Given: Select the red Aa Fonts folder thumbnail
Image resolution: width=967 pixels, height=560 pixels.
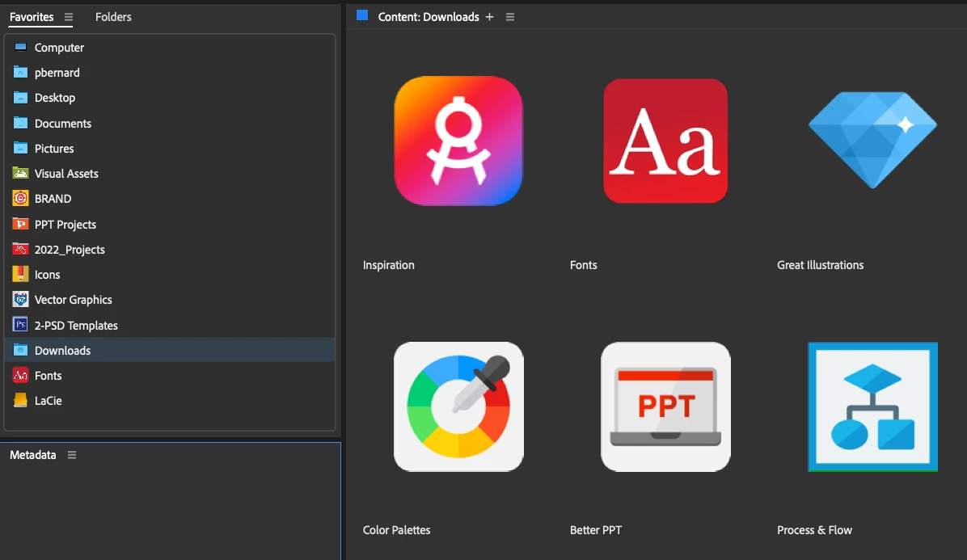Looking at the screenshot, I should point(665,141).
